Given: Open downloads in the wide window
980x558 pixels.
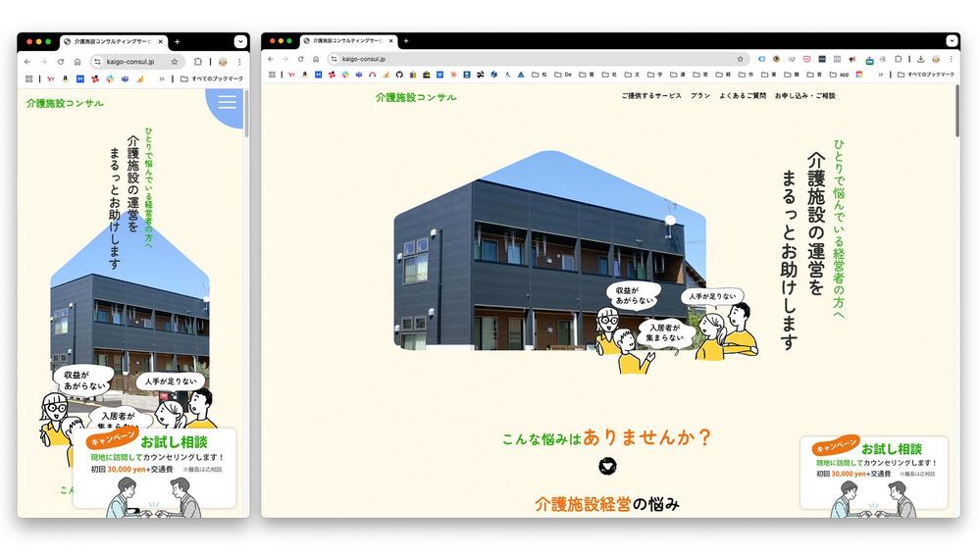Looking at the screenshot, I should point(920,59).
